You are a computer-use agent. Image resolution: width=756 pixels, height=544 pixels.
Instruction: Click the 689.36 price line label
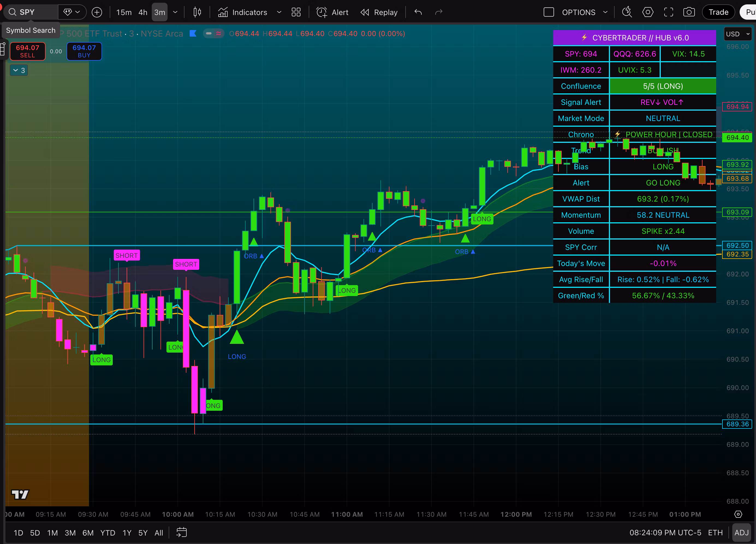click(x=737, y=424)
